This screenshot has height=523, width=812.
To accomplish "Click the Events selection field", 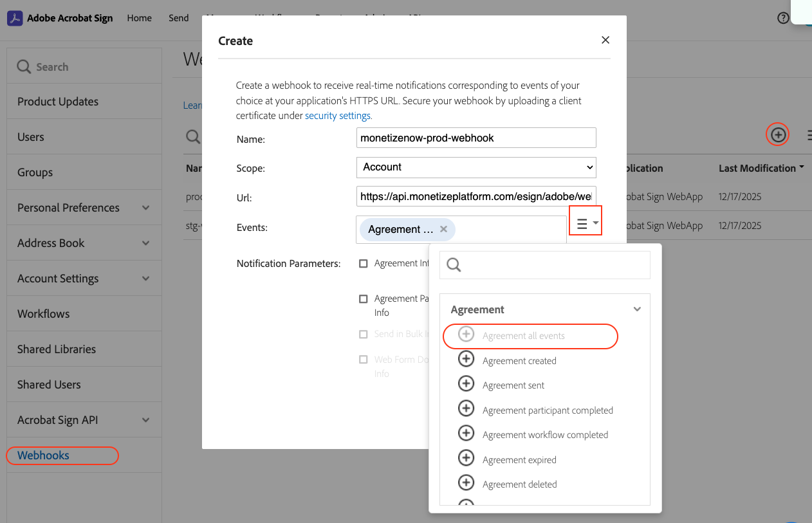I will pyautogui.click(x=461, y=230).
